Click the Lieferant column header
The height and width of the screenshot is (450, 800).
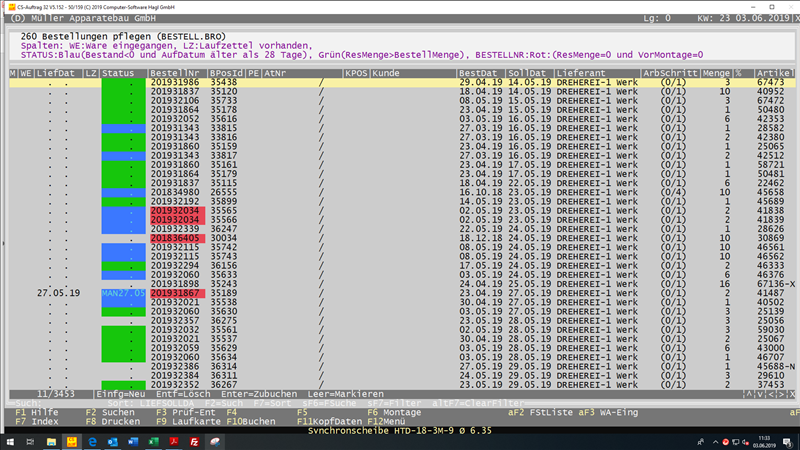(x=581, y=73)
